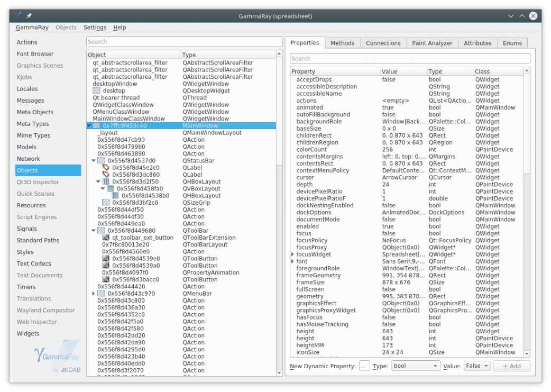Click the desktop QDesktopWidget icon
Viewport: 551px width, 392px height.
97,91
